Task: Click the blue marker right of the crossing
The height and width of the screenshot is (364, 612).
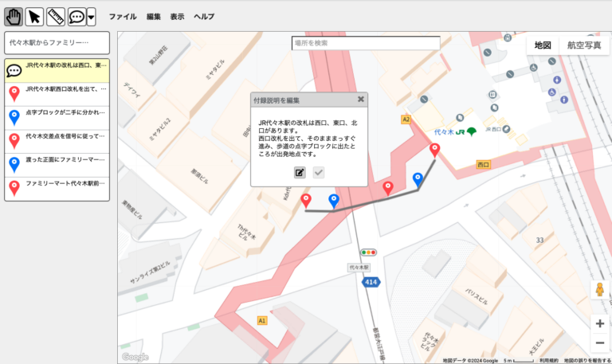Action: (x=418, y=180)
